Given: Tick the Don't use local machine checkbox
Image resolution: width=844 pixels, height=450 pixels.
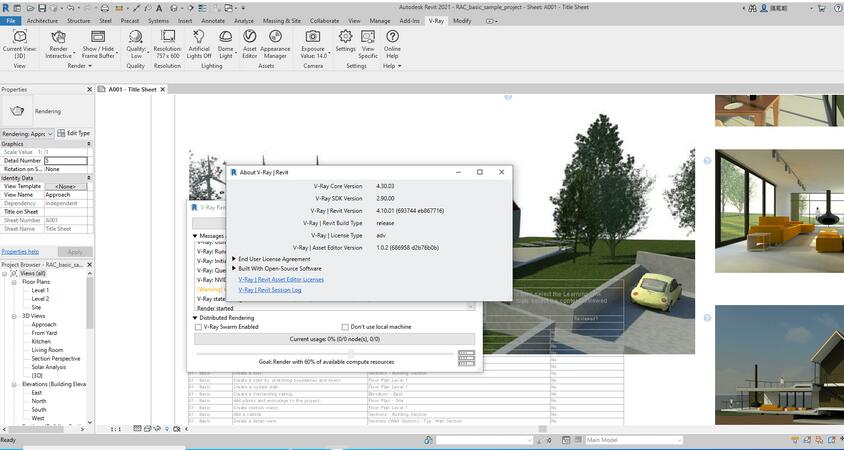Looking at the screenshot, I should pos(345,327).
